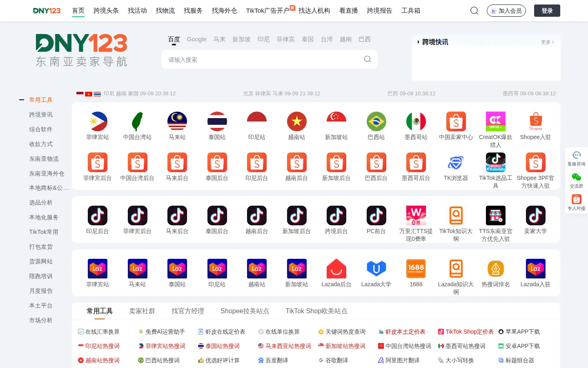
Task: Click the 墨西哥站 Mexico flag icon
Action: click(x=416, y=121)
